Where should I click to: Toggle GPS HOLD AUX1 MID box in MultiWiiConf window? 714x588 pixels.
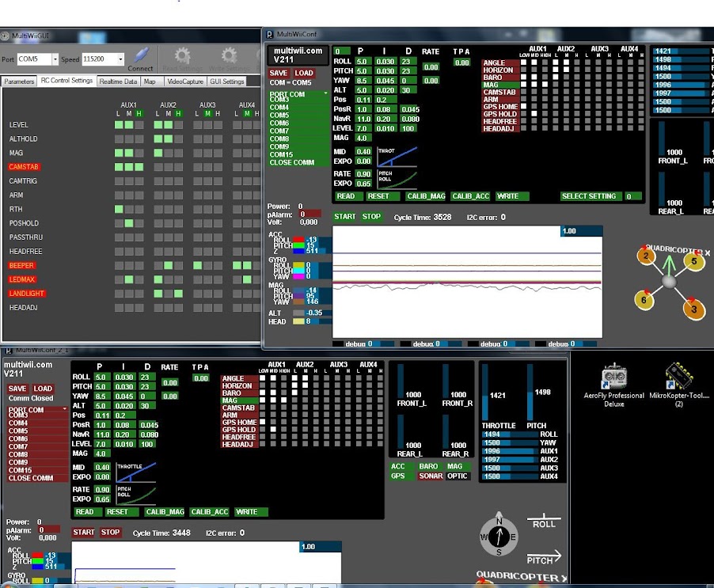click(534, 114)
